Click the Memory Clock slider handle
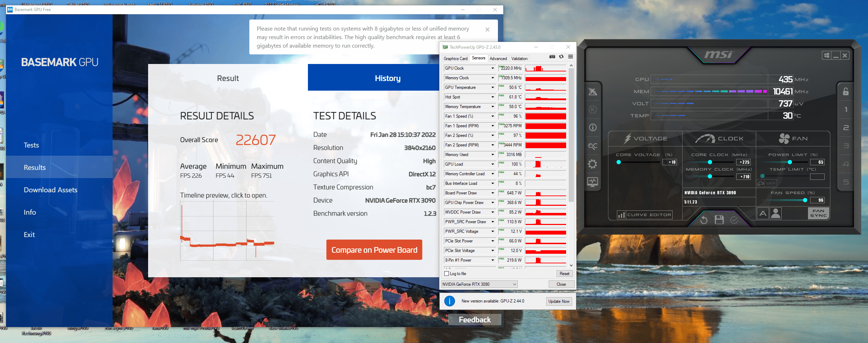868x343 pixels. coord(710,176)
